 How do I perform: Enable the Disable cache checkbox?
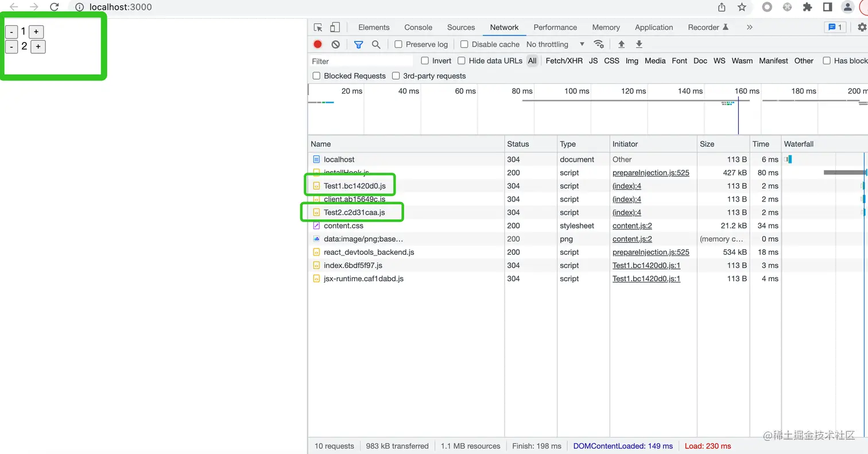click(x=464, y=44)
